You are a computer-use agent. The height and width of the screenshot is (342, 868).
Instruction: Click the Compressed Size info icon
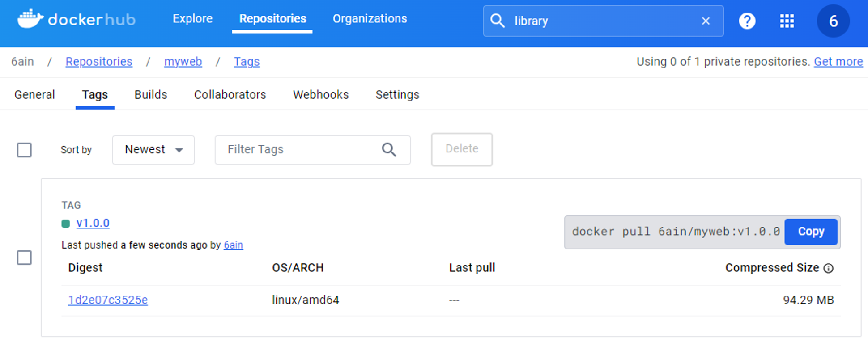pos(829,268)
